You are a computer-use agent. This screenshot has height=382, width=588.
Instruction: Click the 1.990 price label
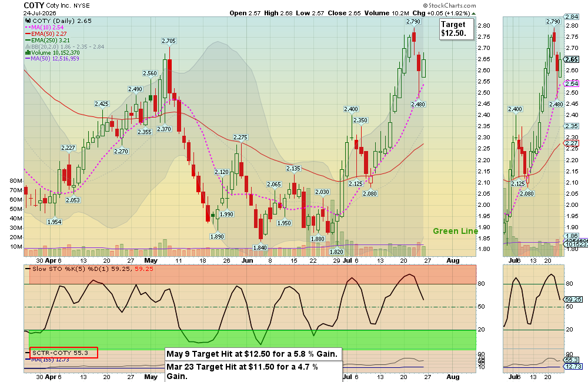[x=226, y=215]
